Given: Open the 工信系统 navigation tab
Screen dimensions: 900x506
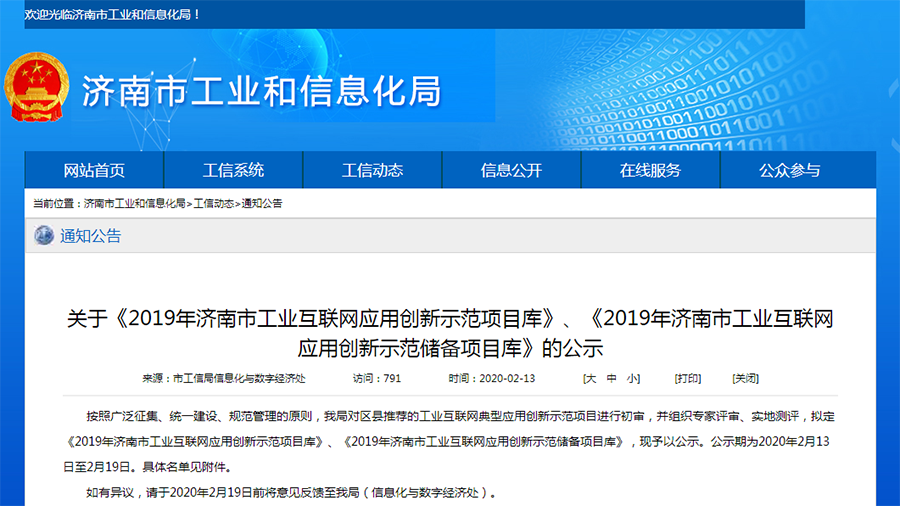Looking at the screenshot, I should (233, 170).
